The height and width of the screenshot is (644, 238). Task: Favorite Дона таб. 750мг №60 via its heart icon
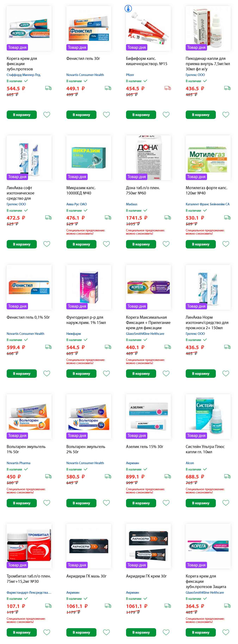click(x=166, y=244)
